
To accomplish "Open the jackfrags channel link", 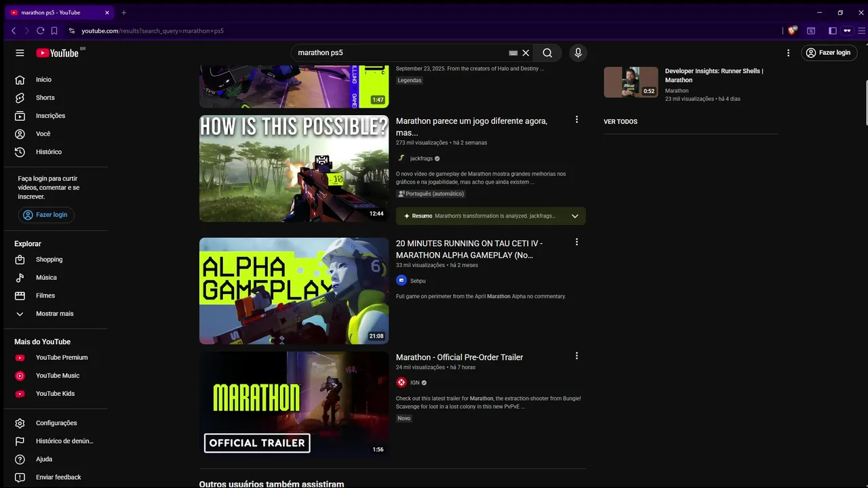I will coord(421,159).
